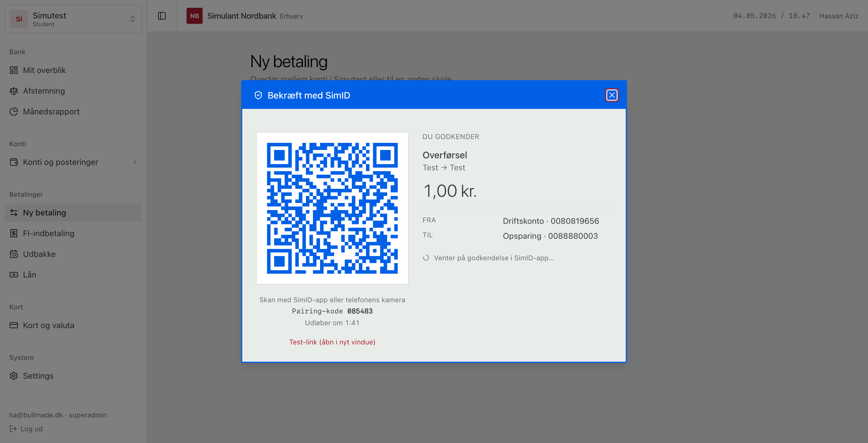This screenshot has height=443, width=868.
Task: Click the NB Nordbank logo
Action: (x=194, y=16)
